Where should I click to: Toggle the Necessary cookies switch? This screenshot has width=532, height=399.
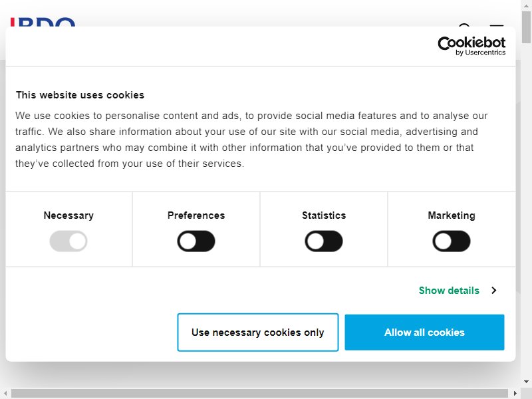pos(68,241)
